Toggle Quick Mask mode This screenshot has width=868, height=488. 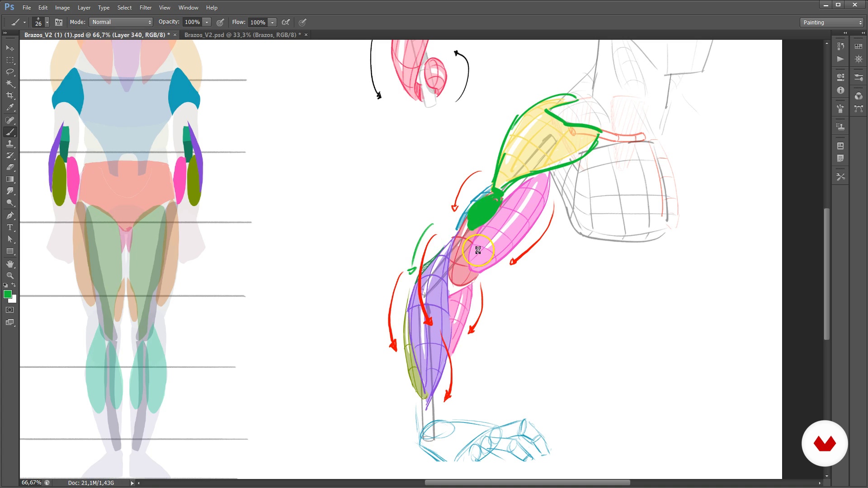(x=10, y=310)
